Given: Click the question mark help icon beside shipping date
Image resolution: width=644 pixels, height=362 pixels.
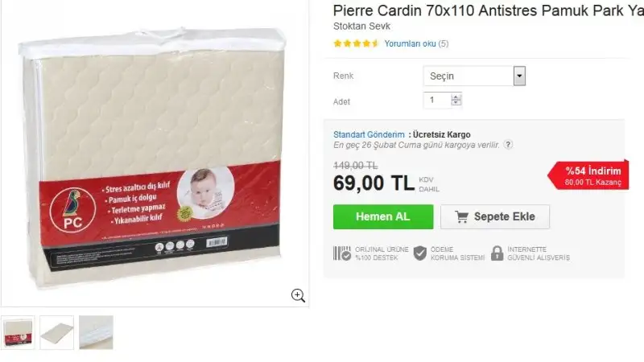Looking at the screenshot, I should click(508, 145).
